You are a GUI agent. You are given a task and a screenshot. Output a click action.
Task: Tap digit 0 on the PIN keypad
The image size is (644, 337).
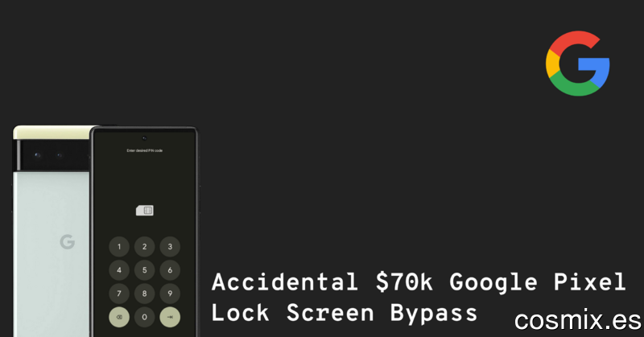[145, 317]
